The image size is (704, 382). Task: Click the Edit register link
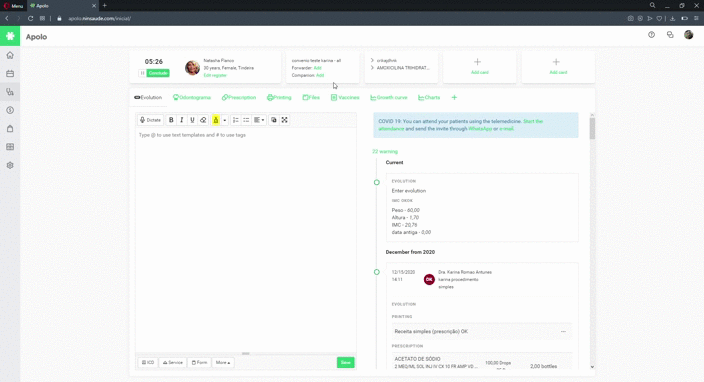[x=215, y=75]
